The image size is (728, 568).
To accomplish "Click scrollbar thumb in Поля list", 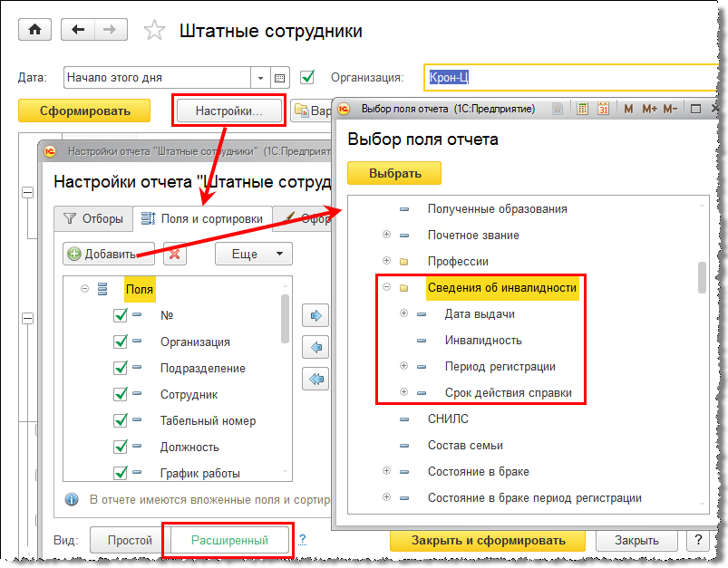I will [285, 319].
